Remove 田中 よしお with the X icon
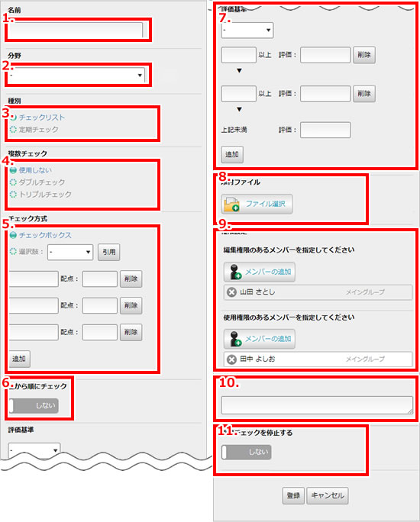Image resolution: width=420 pixels, height=522 pixels. 231,359
